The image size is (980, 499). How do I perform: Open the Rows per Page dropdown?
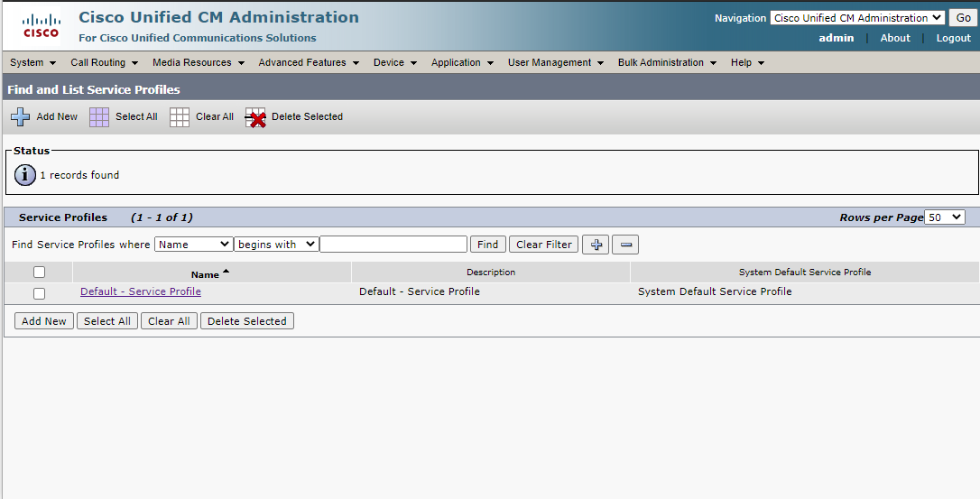(945, 217)
